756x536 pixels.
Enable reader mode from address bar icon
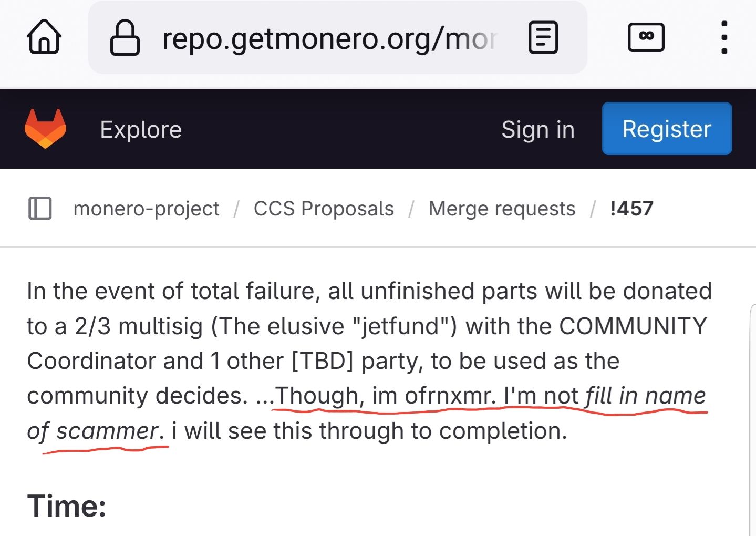pyautogui.click(x=543, y=37)
